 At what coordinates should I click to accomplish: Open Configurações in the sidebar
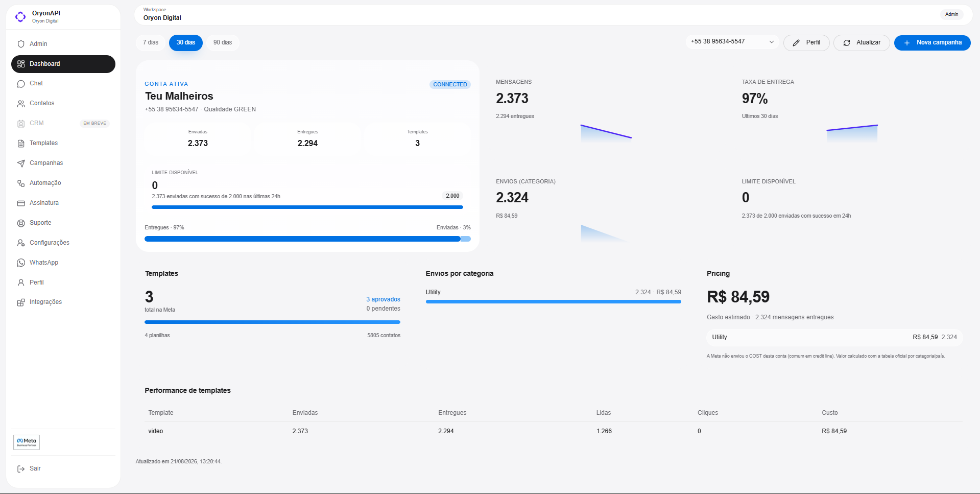point(63,243)
